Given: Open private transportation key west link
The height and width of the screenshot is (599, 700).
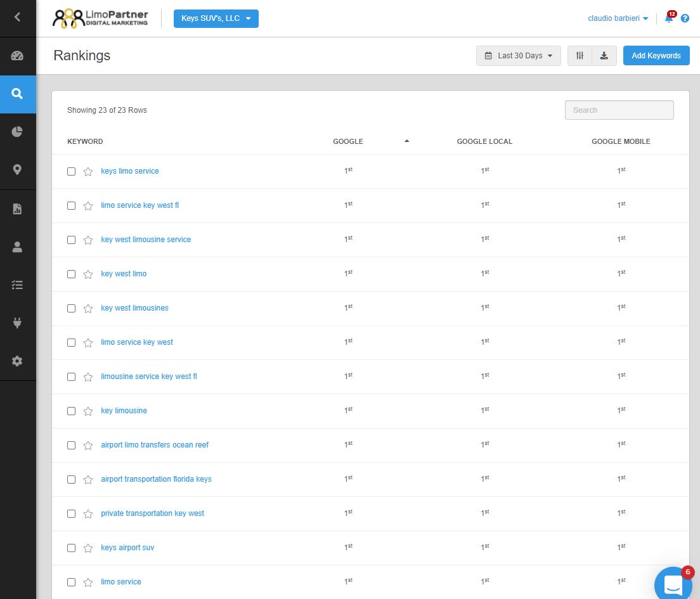Looking at the screenshot, I should tap(152, 513).
